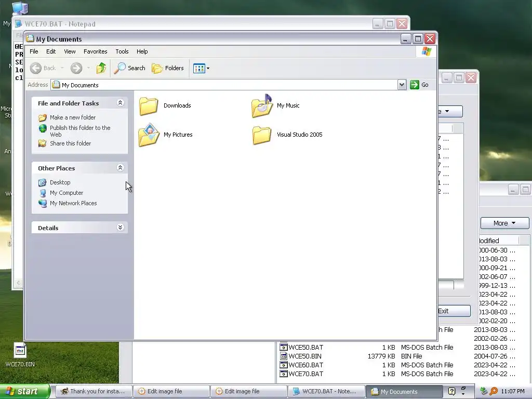Click the Publish to Web globe icon
Screen dimensions: 532x399
(43, 128)
